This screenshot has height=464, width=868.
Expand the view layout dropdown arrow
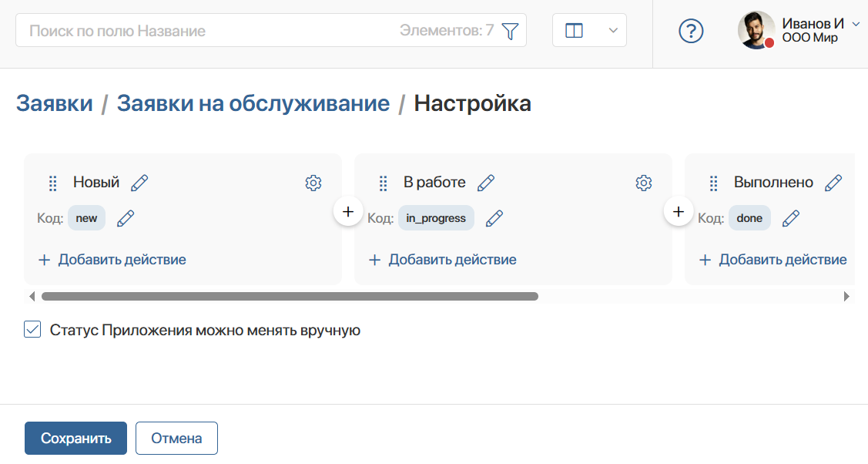coord(613,31)
